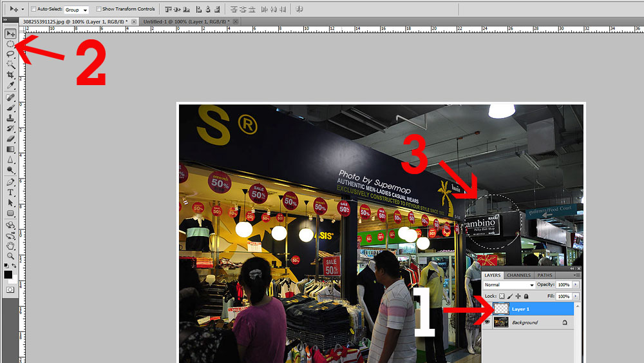Open the LAYERS tab
Image resolution: width=644 pixels, height=363 pixels.
pos(493,275)
